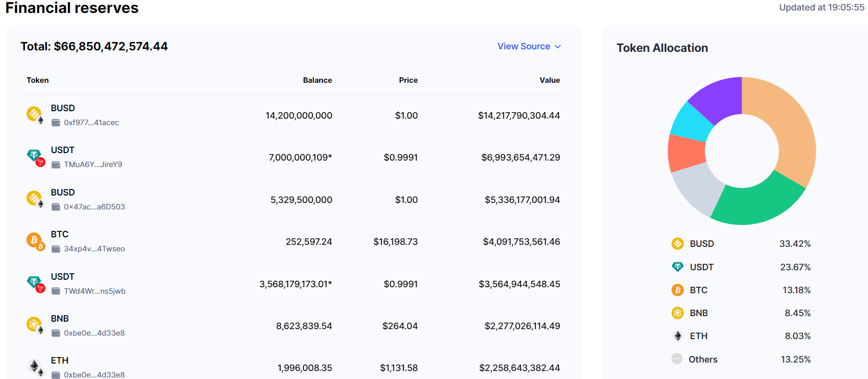868x379 pixels.
Task: Open wallet address TMuA6Y...JireY9
Action: pos(93,165)
